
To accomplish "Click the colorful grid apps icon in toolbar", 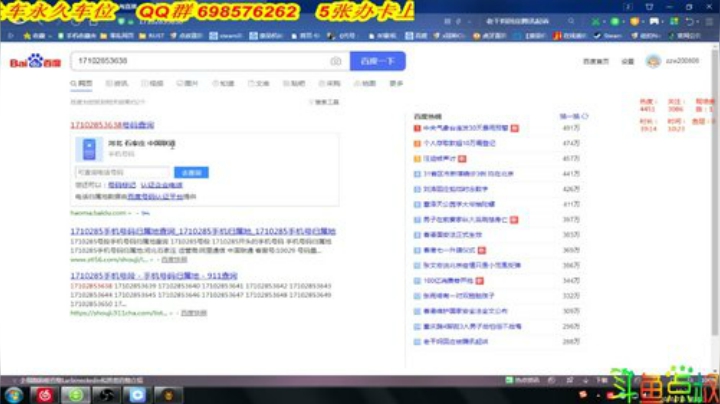I will [674, 22].
